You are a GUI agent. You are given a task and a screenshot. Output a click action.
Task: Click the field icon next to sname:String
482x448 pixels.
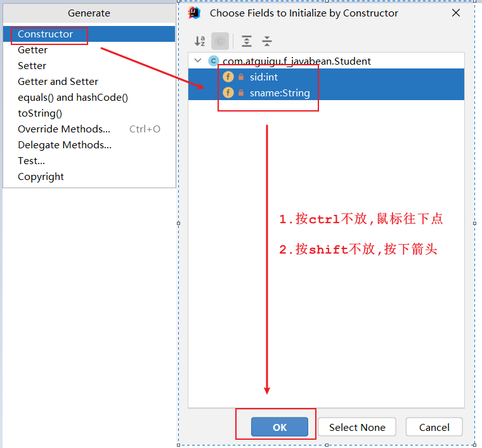[228, 93]
